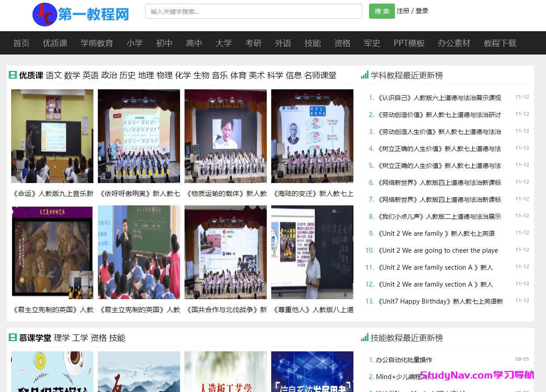Click bar chart icon beside 学科教程最近更新榜

(365, 75)
